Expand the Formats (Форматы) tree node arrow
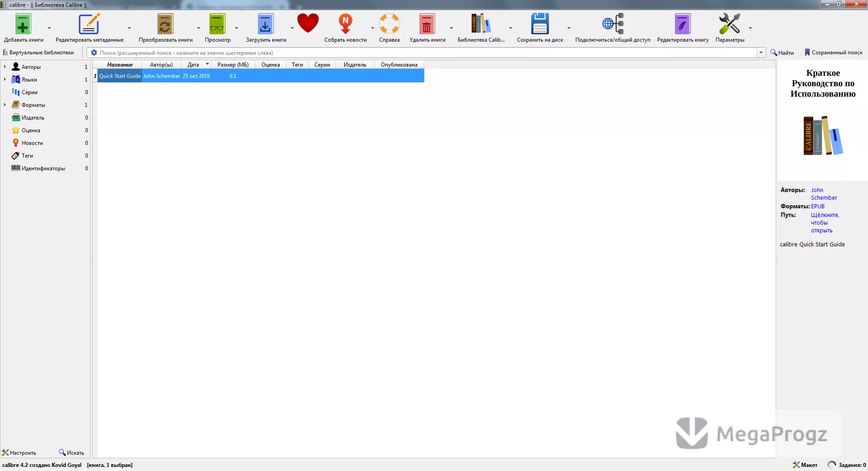This screenshot has height=471, width=868. (x=5, y=105)
